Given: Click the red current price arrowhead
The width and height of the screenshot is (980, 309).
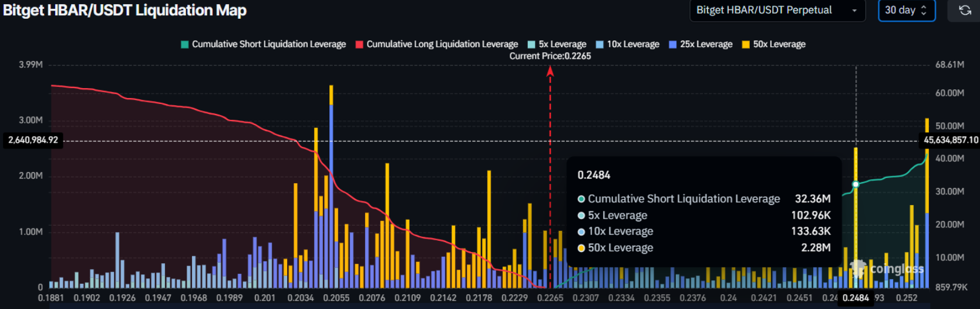Looking at the screenshot, I should [550, 71].
